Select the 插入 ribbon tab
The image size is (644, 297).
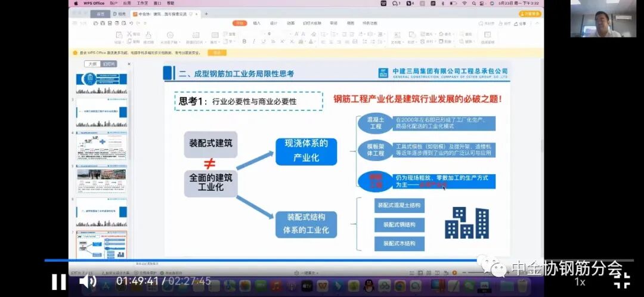coord(256,23)
